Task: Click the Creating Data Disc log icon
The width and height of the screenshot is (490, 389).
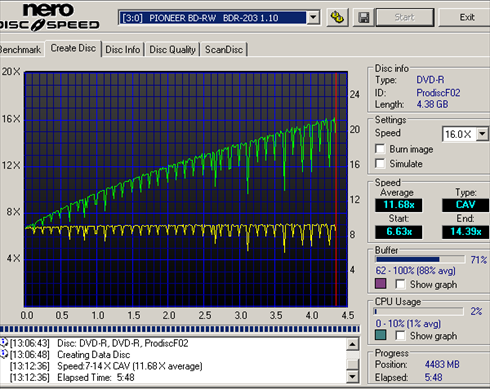Action: coord(4,354)
